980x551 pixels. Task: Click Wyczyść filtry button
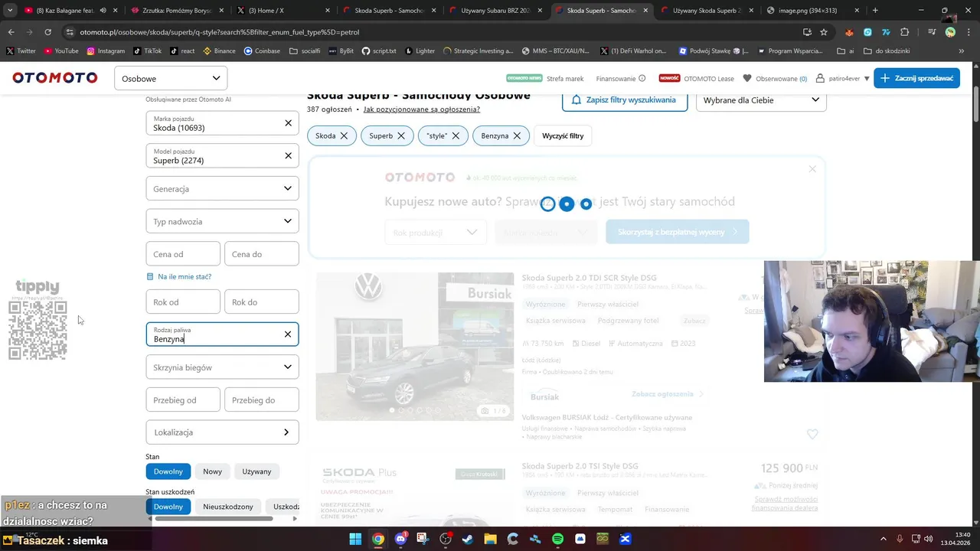563,135
